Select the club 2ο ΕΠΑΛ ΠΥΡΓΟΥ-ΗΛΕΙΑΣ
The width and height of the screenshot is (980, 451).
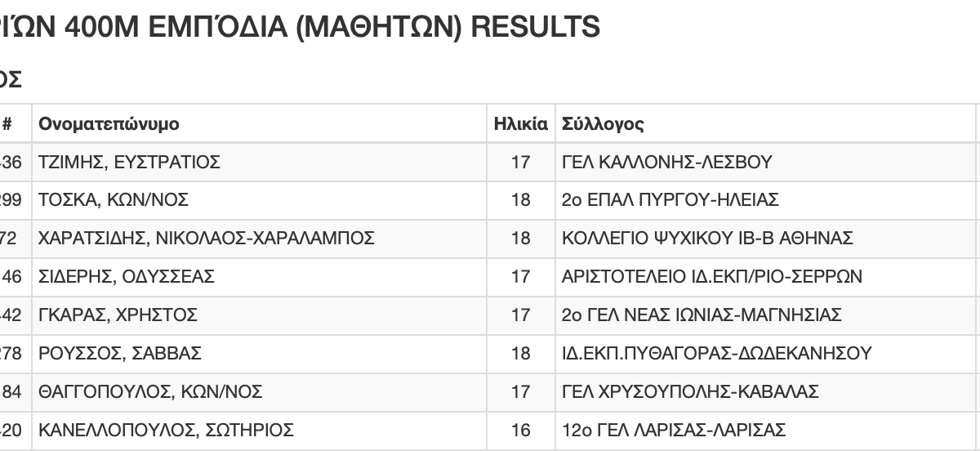point(670,200)
